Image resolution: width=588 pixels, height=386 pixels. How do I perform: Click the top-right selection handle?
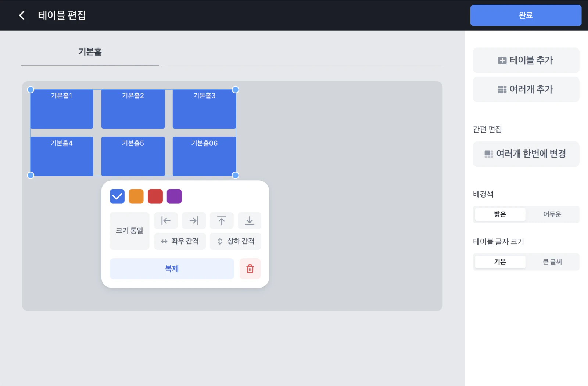click(236, 90)
